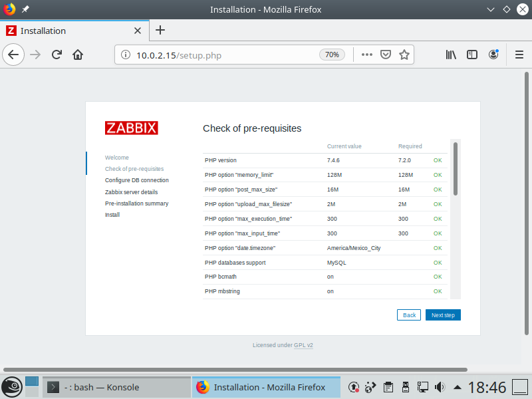Open the openSUSE application launcher
This screenshot has width=532, height=399.
point(11,387)
